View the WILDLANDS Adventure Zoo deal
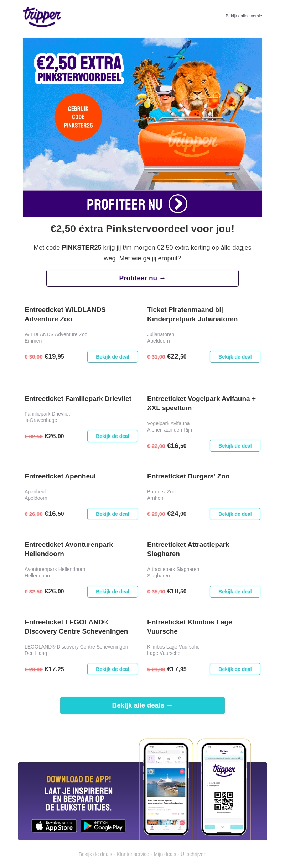This screenshot has height=868, width=285. point(113,357)
